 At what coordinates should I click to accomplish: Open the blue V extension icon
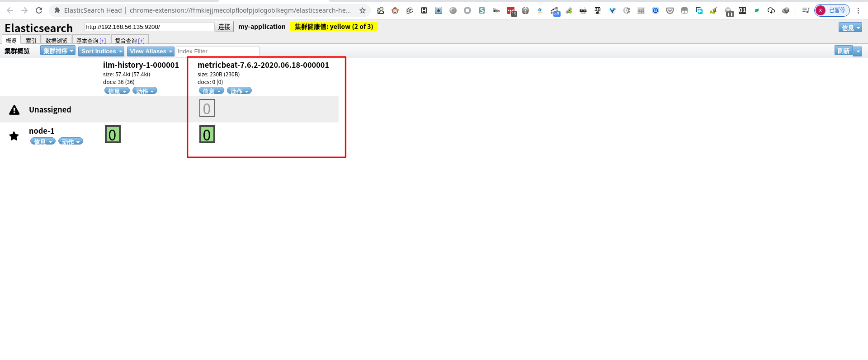tap(612, 10)
